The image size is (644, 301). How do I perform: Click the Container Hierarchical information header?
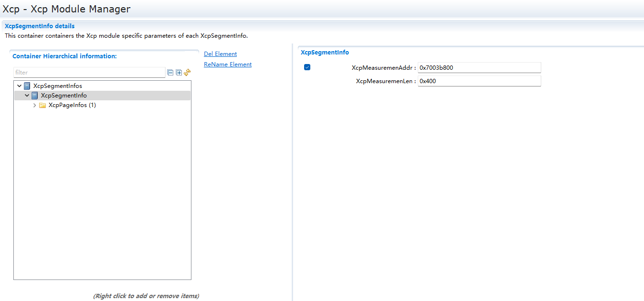[x=64, y=56]
